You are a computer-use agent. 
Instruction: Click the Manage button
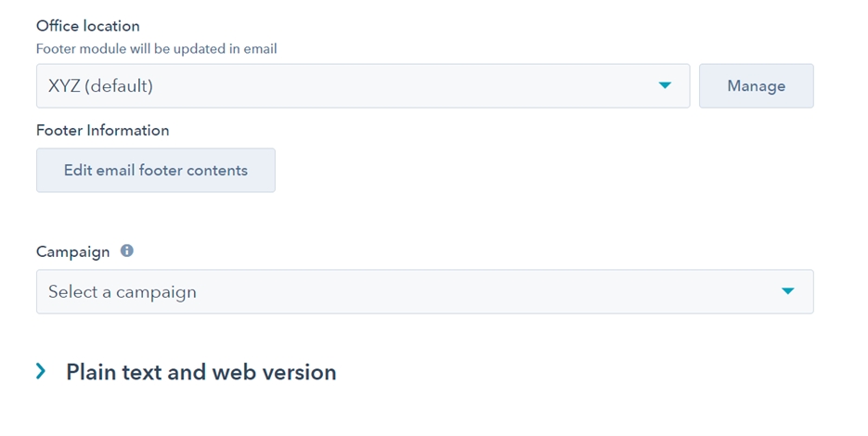(x=756, y=85)
